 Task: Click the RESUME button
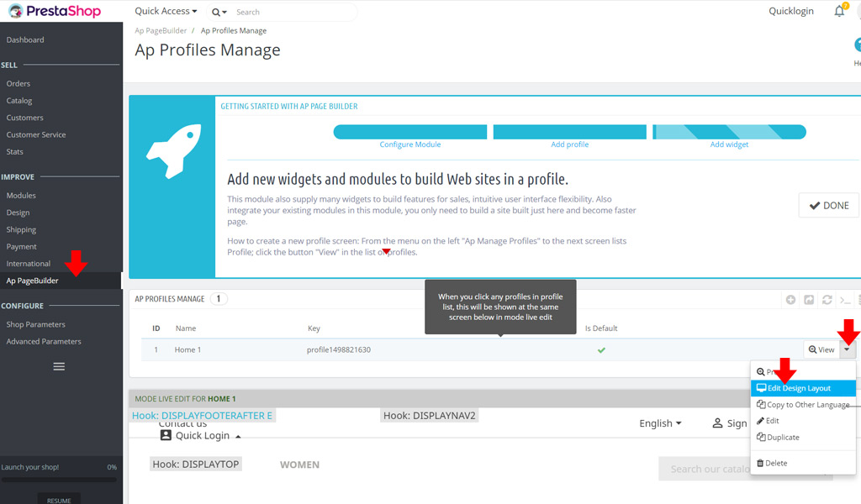pos(59,500)
